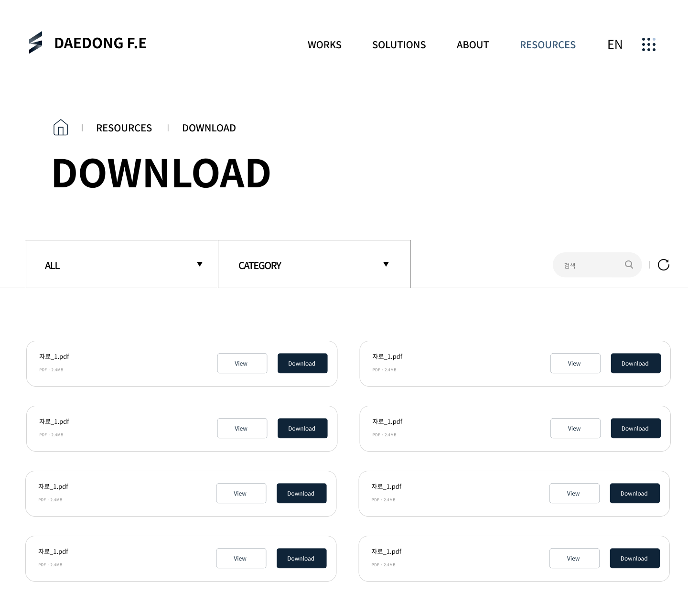This screenshot has height=616, width=688.
Task: View the last file in left column
Action: tap(241, 558)
